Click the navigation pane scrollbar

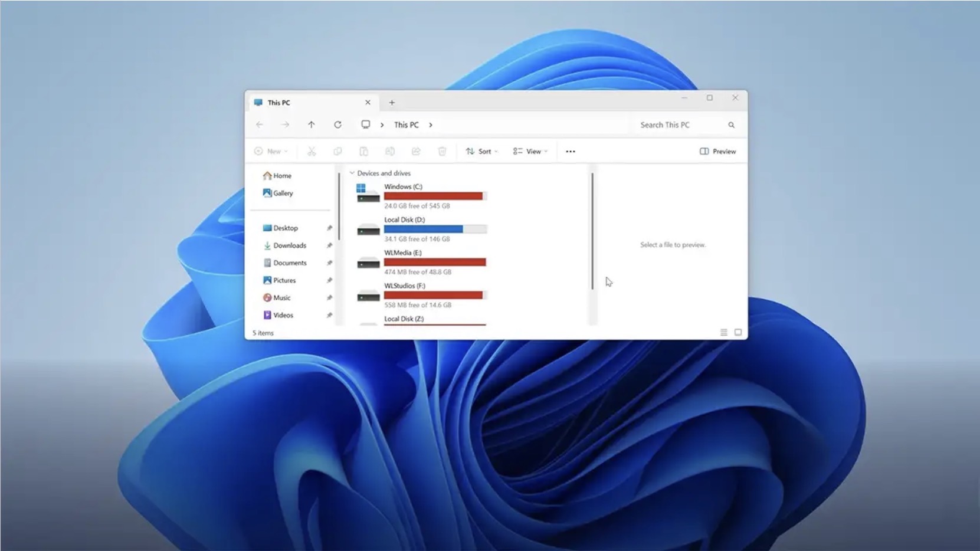[x=339, y=206]
